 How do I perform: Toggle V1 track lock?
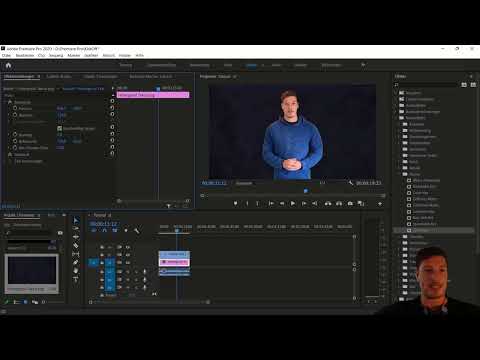coord(102,263)
